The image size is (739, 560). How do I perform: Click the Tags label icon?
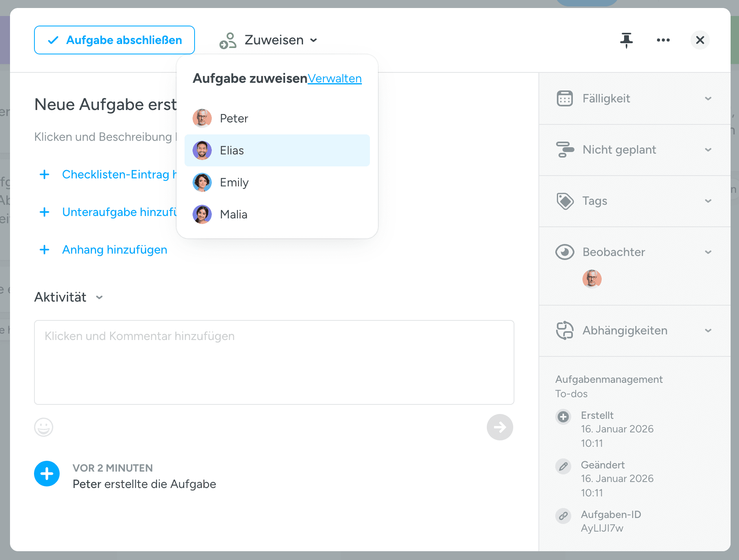point(564,201)
